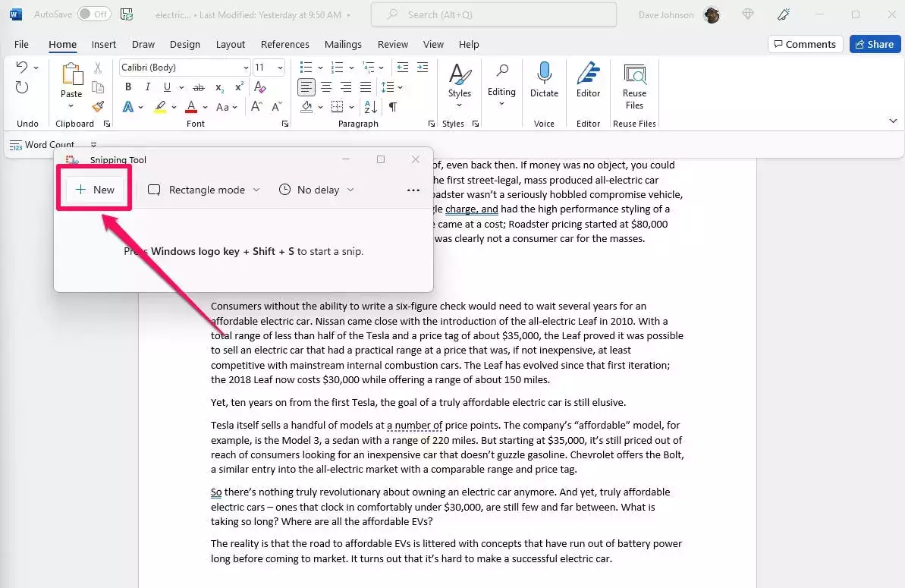Click the Comments button

(805, 45)
